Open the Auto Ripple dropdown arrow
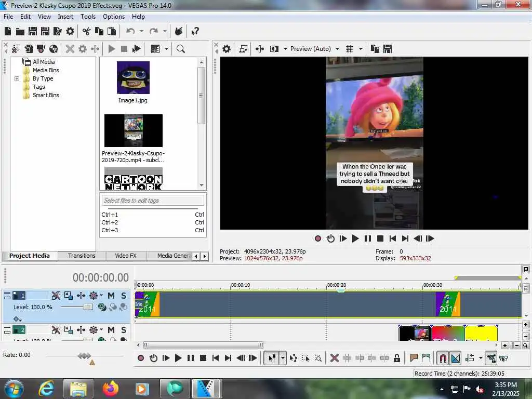Screen dimensions: 532x399 (481, 358)
